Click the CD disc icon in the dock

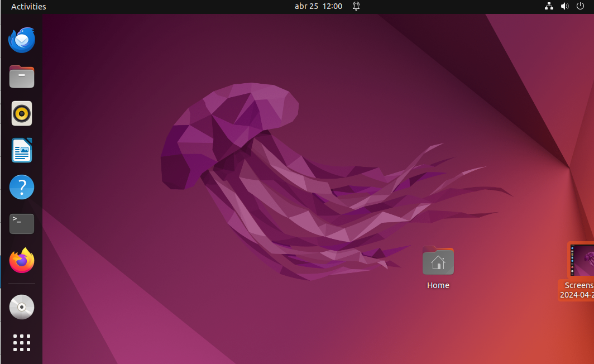tap(21, 307)
